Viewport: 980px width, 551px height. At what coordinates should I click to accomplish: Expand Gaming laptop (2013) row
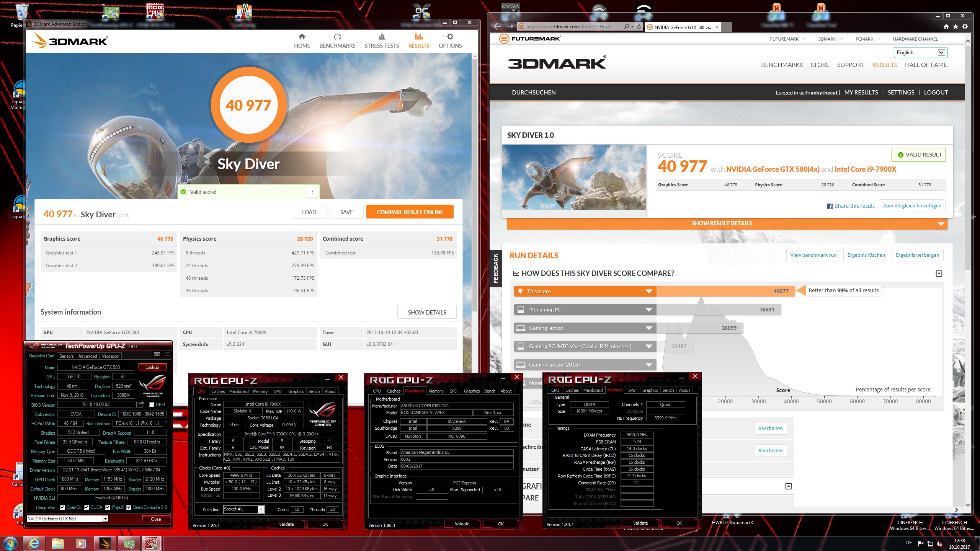(x=649, y=365)
